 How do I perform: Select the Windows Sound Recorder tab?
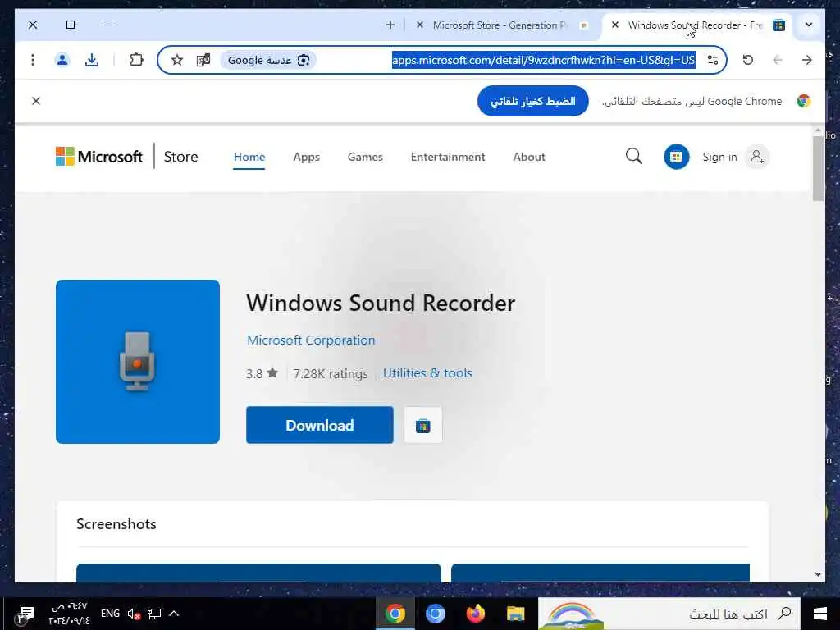[x=695, y=25]
